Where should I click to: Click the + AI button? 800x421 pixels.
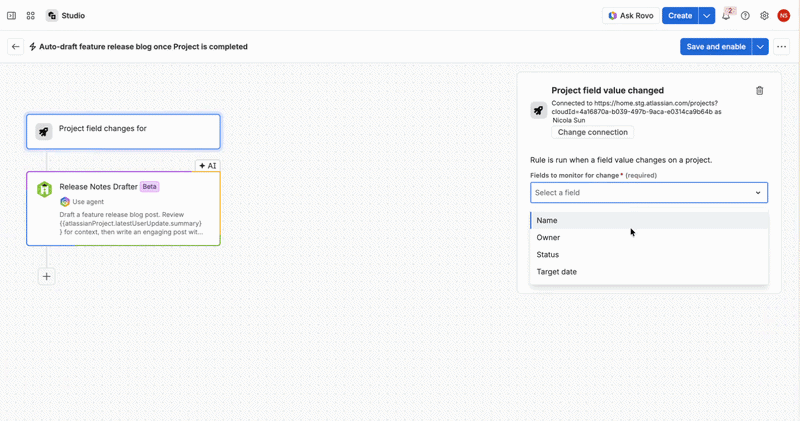pos(208,166)
